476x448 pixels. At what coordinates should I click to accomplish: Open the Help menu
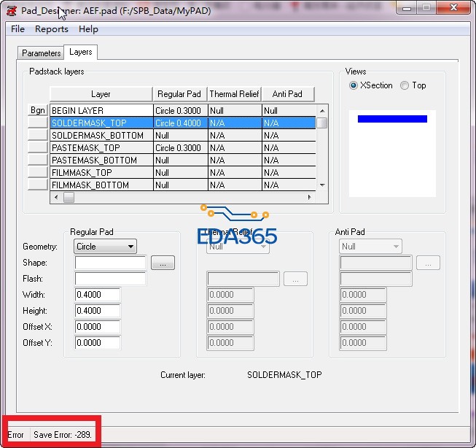(x=88, y=29)
